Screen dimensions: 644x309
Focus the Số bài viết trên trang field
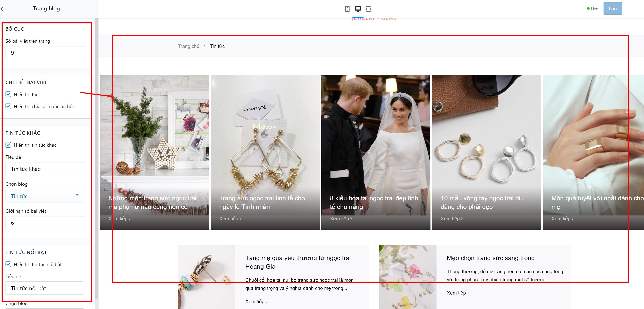coord(45,53)
